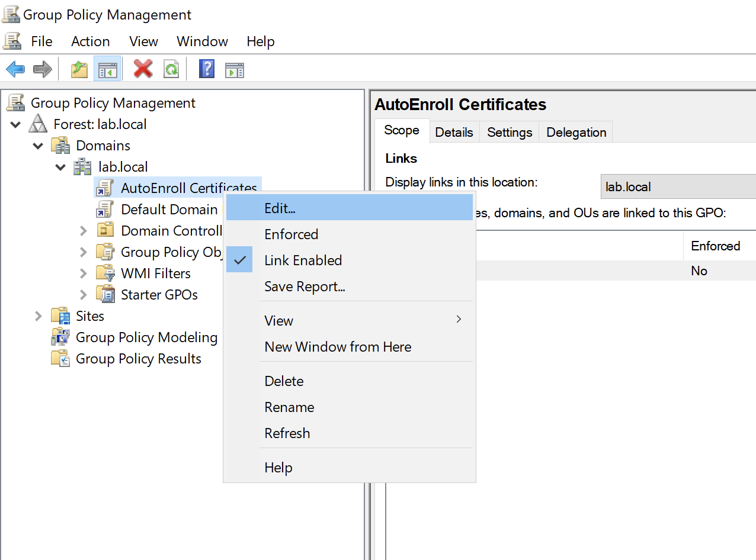Choose Edit... from the context menu
Viewport: 756px width, 560px height.
[280, 208]
